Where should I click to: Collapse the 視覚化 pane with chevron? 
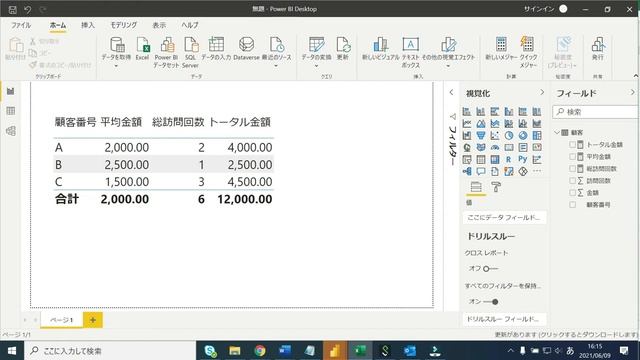[x=542, y=92]
